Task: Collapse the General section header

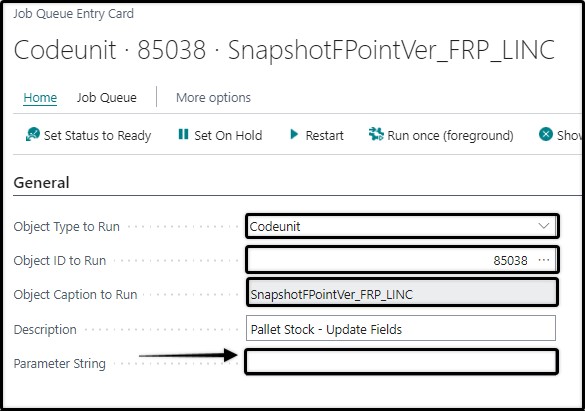Action: (41, 183)
